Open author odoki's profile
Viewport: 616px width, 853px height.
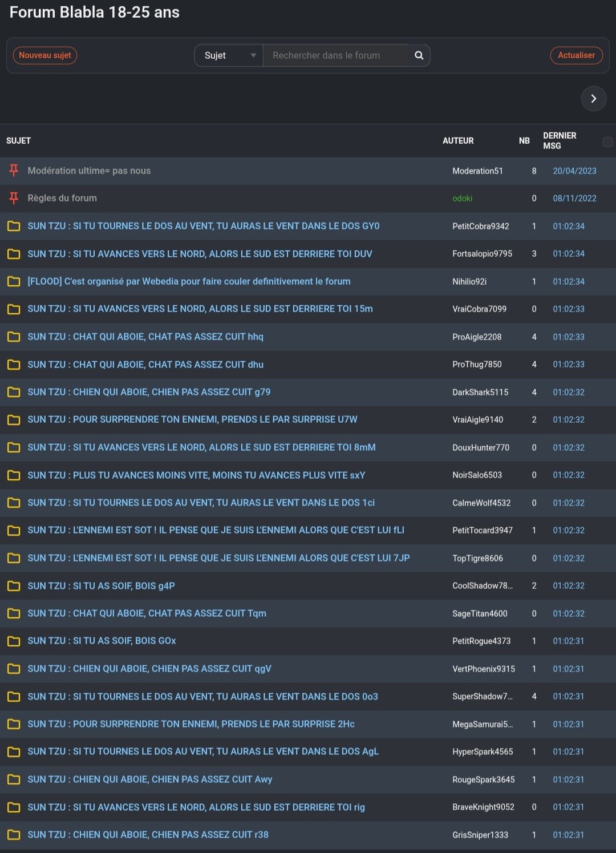462,199
